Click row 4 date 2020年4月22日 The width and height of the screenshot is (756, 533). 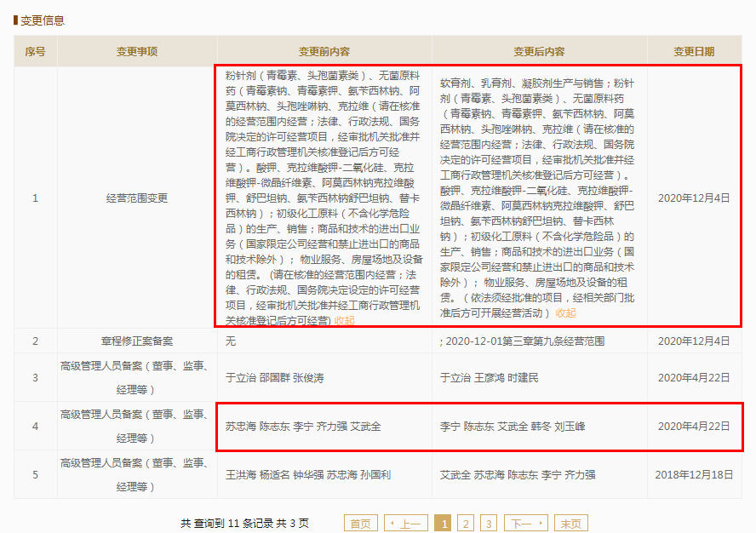pos(694,427)
